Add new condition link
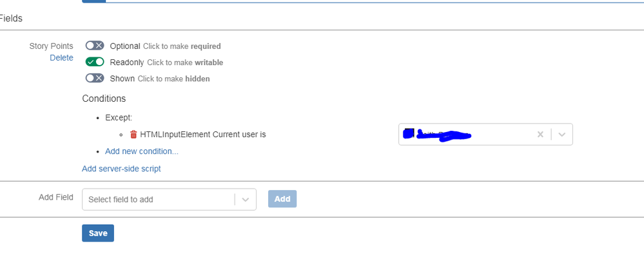Screen dimensions: 644x257 pyautogui.click(x=142, y=151)
